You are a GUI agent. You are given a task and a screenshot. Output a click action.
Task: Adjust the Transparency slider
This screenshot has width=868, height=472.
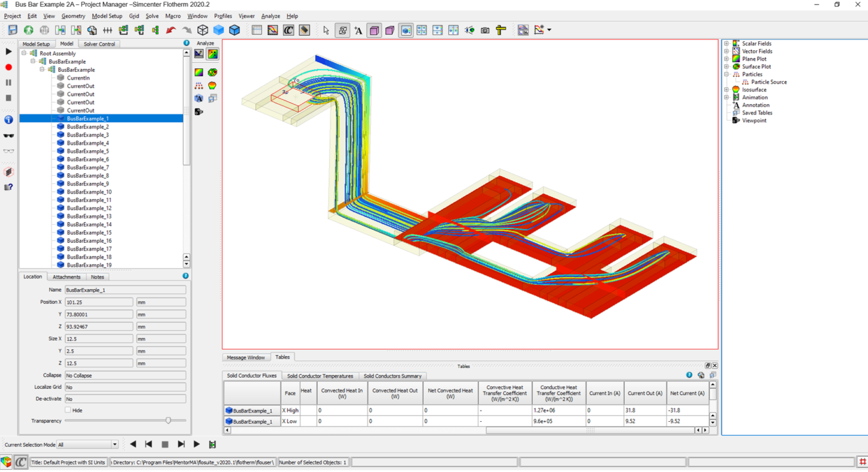(168, 421)
